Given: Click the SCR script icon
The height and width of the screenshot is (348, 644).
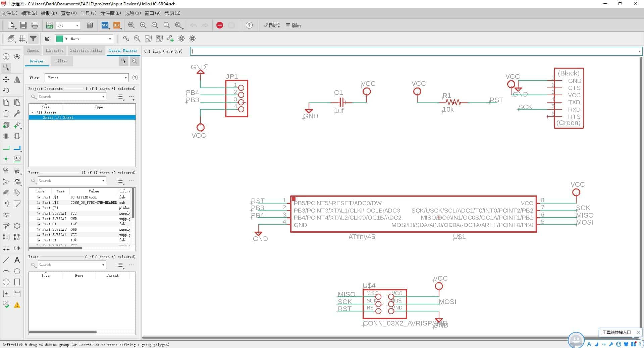Looking at the screenshot, I should click(x=105, y=25).
